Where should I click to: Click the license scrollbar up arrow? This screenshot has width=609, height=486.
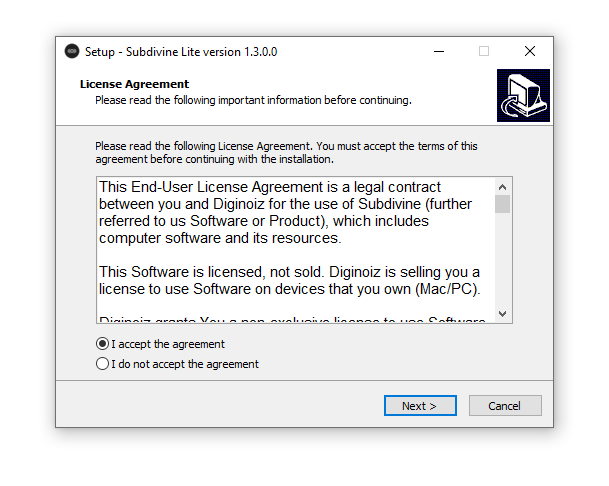(503, 187)
